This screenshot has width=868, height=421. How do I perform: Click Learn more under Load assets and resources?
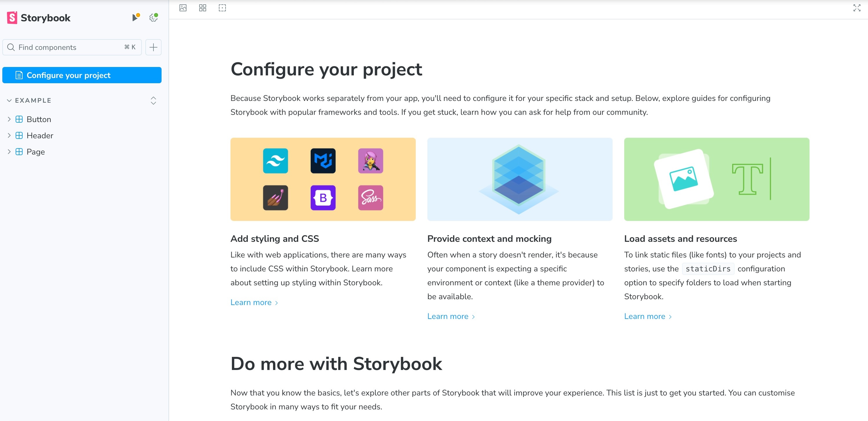tap(644, 316)
